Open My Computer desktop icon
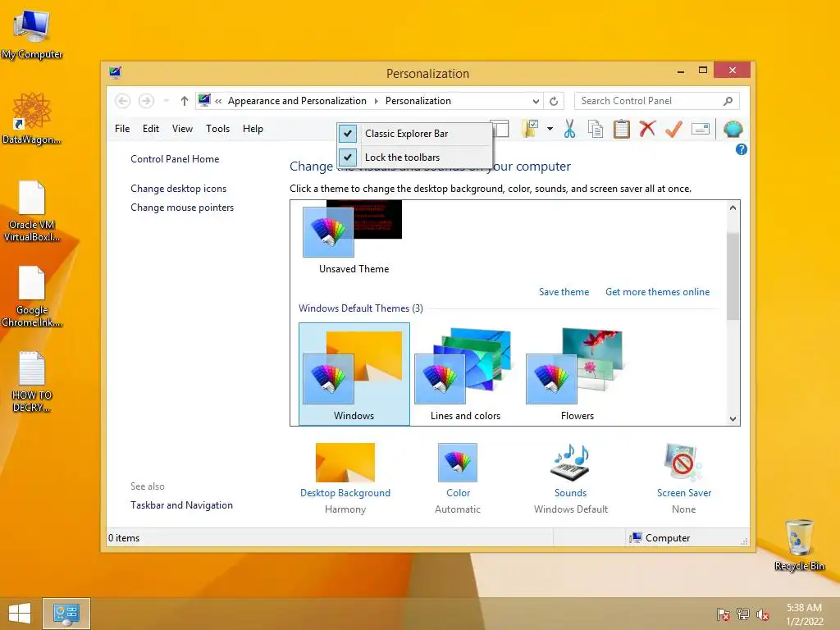This screenshot has width=840, height=630. coord(32,34)
